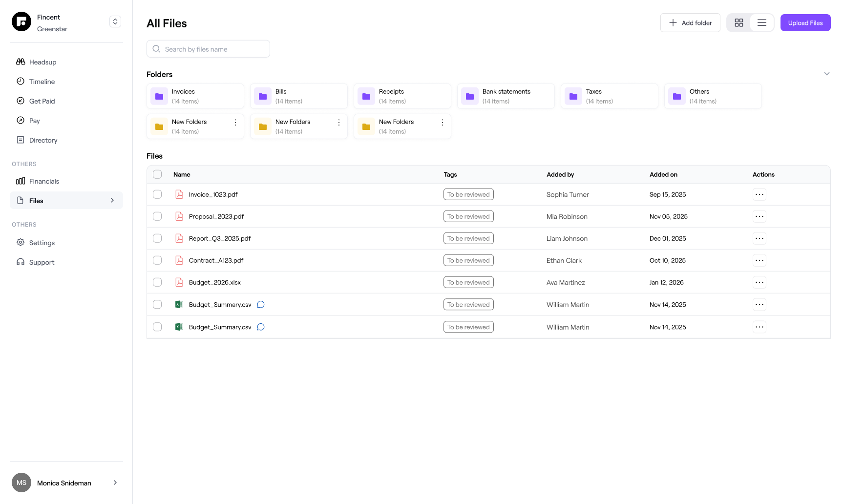
Task: Open the Bills folder
Action: click(x=299, y=96)
